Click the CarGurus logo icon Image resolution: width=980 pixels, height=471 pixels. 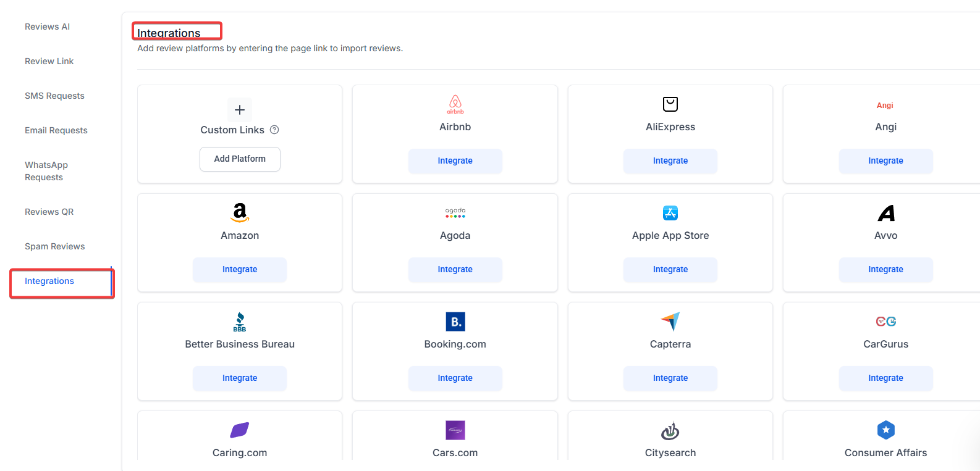pyautogui.click(x=886, y=322)
